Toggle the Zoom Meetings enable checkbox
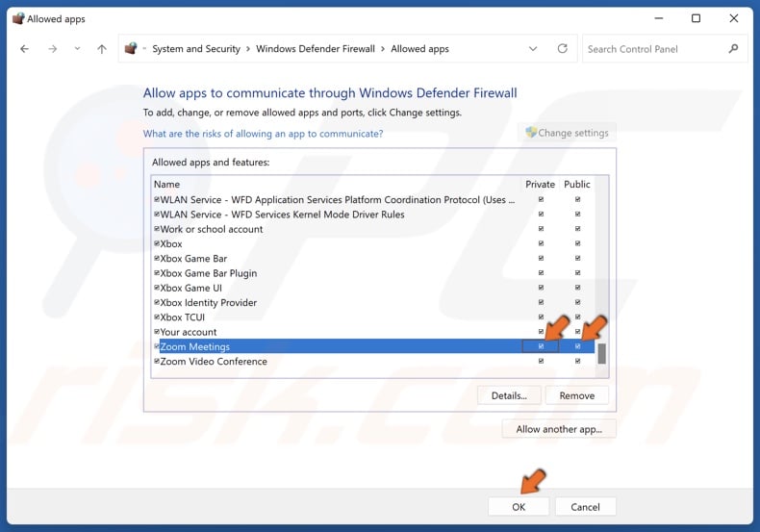Screen dimensions: 760x532 point(157,346)
